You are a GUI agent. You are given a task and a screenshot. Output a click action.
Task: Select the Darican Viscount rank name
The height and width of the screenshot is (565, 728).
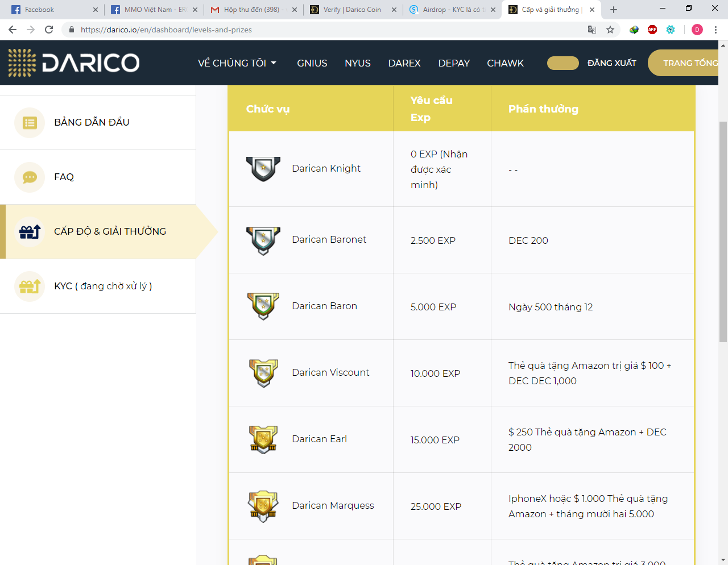pos(330,372)
